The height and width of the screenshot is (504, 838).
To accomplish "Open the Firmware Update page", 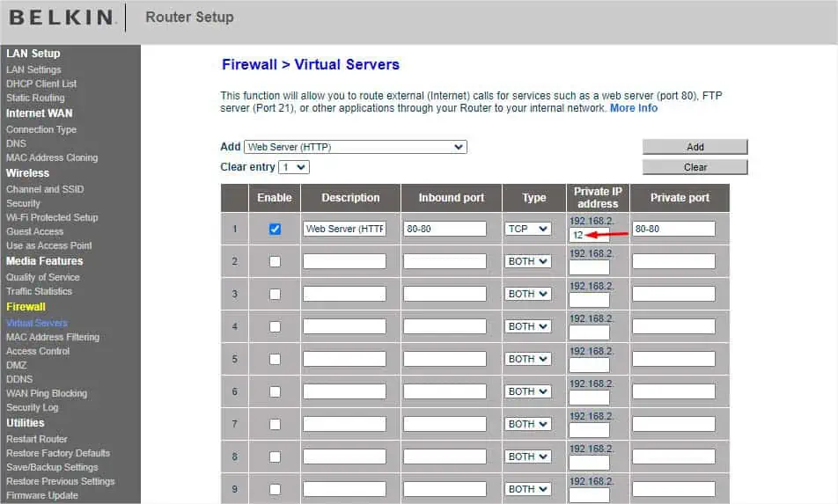I will click(42, 495).
